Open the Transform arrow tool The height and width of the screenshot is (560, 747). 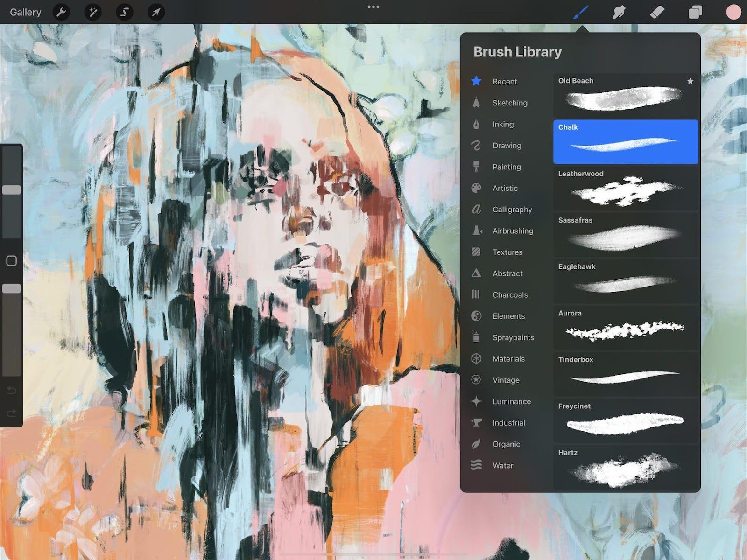[x=155, y=12]
